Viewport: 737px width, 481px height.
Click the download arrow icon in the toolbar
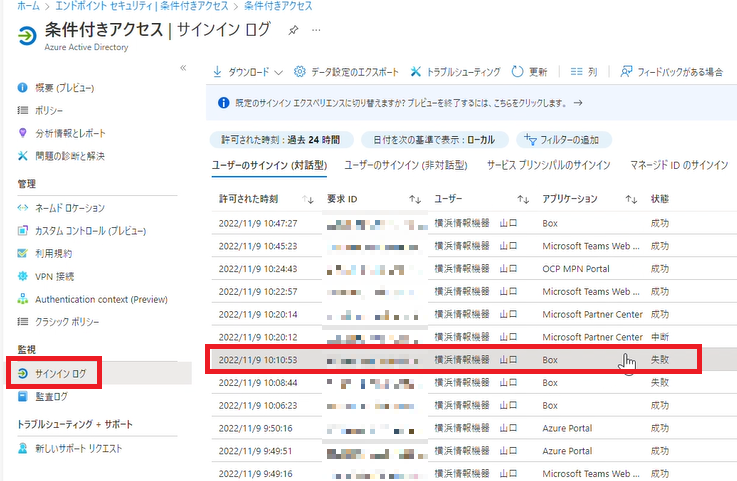(217, 71)
